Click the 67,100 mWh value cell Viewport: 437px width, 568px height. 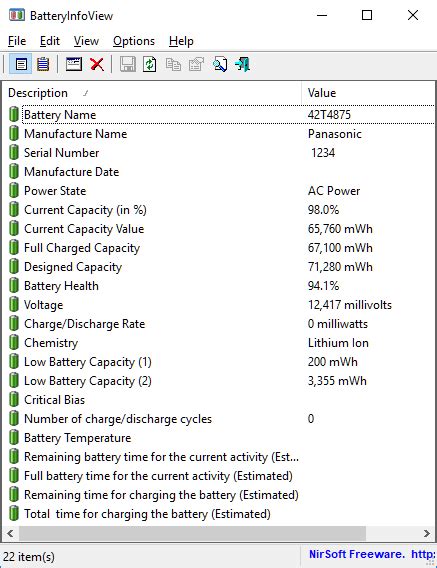tap(340, 248)
